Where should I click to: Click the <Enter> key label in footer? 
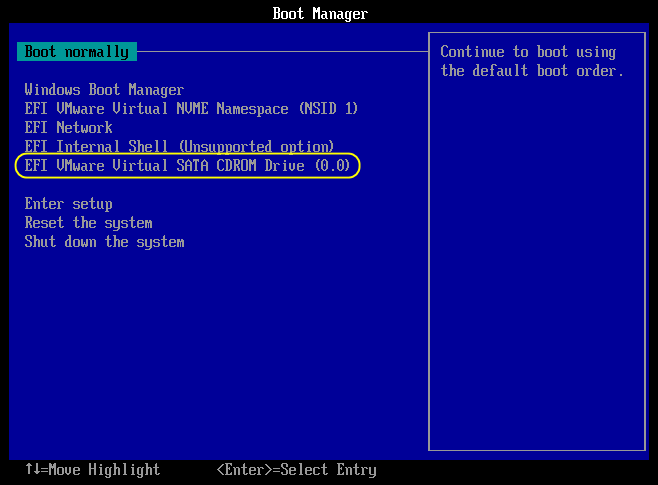pos(244,470)
